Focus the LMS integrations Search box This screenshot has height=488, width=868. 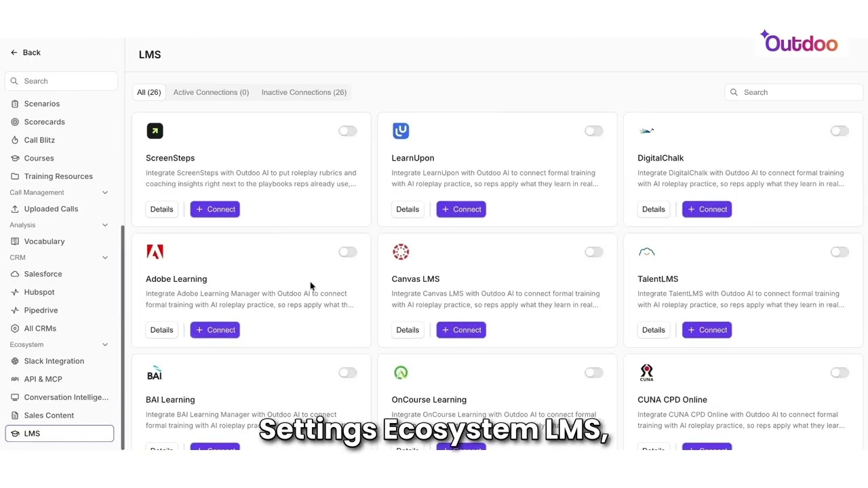pyautogui.click(x=793, y=92)
